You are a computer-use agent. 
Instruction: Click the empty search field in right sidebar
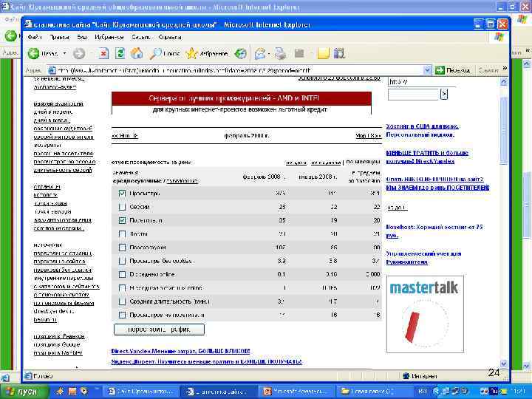[413, 94]
